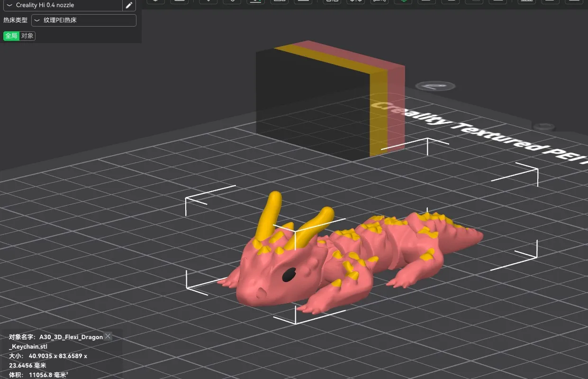
Task: Click the 热床类型 label
Action: 16,20
